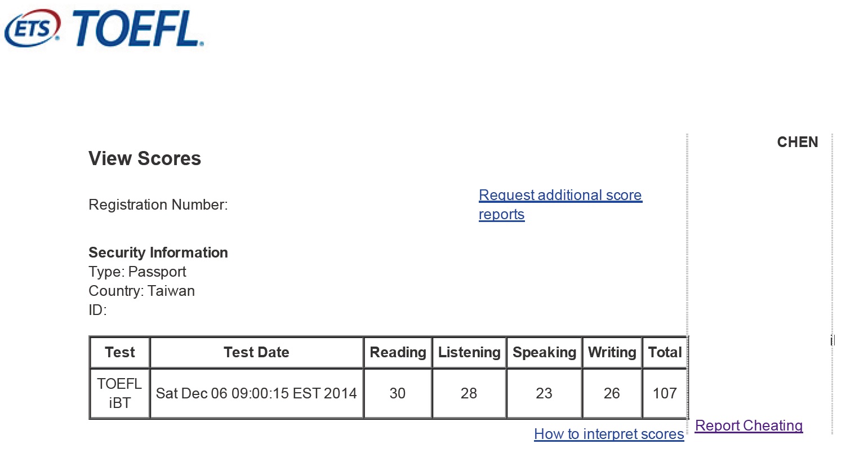Open Request additional score reports link
This screenshot has height=457, width=868.
pyautogui.click(x=560, y=205)
